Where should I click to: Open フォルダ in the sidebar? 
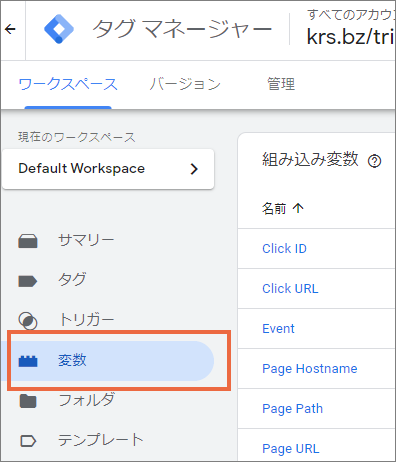(87, 400)
